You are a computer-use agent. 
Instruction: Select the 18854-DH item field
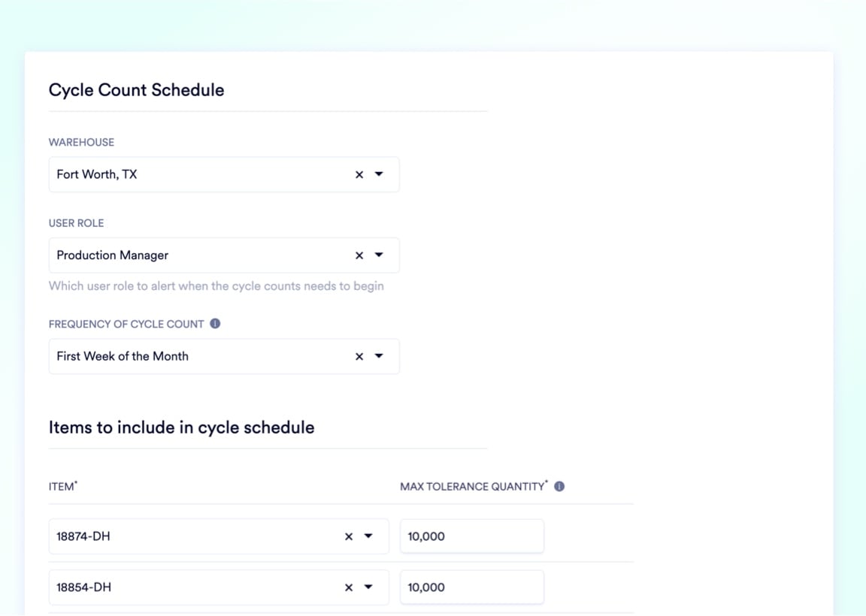point(219,587)
